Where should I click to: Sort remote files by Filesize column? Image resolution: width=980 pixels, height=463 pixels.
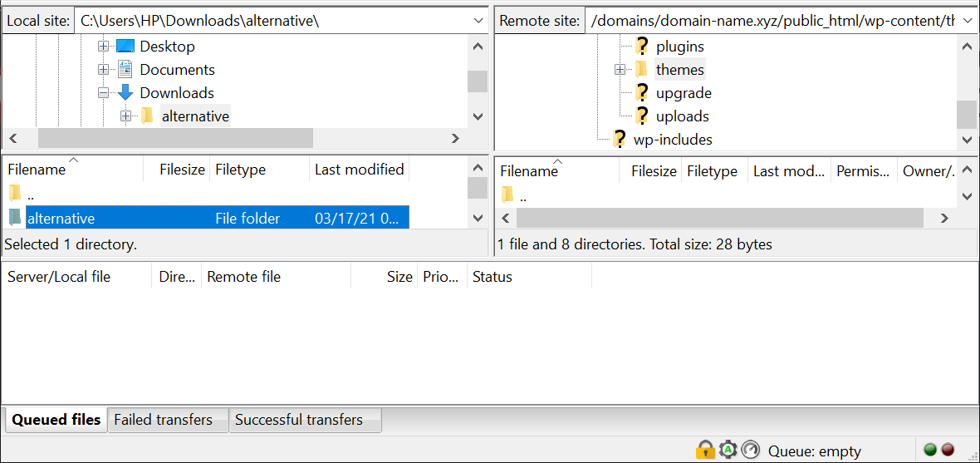654,171
